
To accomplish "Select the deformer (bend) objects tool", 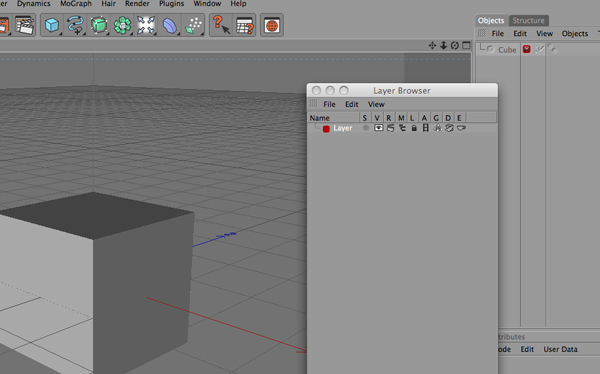I will [x=170, y=26].
